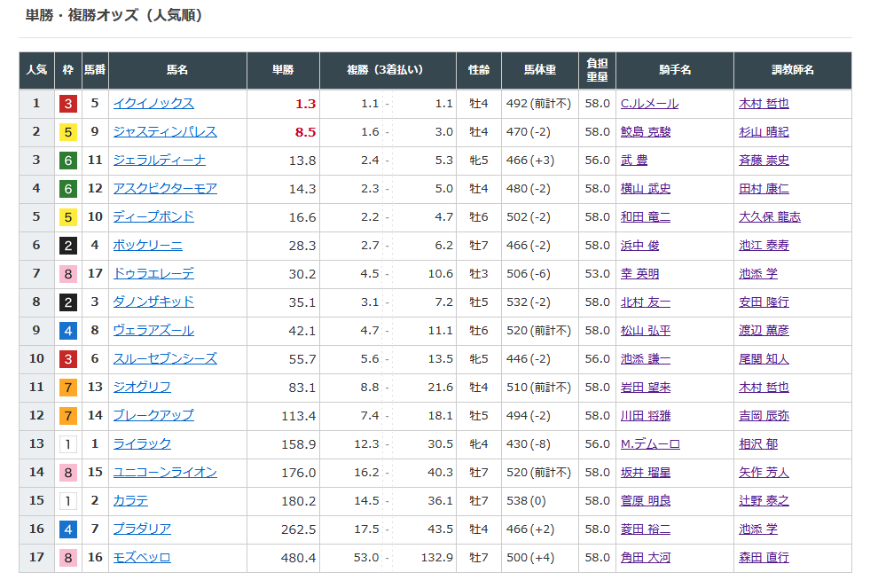Open jockey link 松山 弘平
The height and width of the screenshot is (588, 878).
tap(646, 331)
